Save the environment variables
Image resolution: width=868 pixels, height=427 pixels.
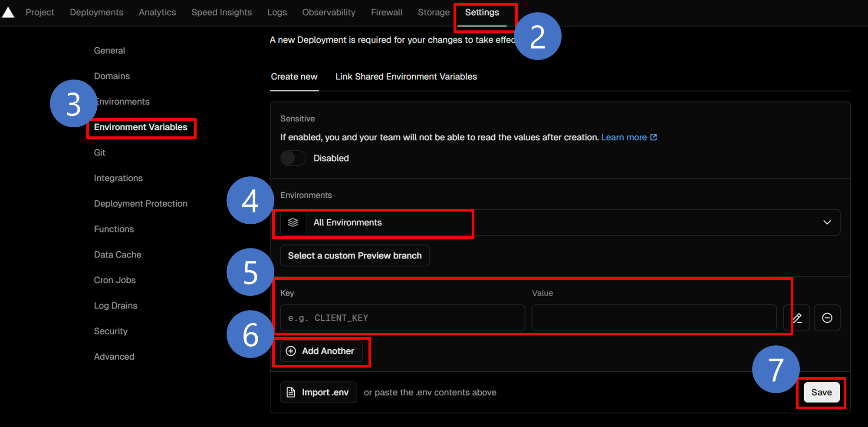(822, 393)
